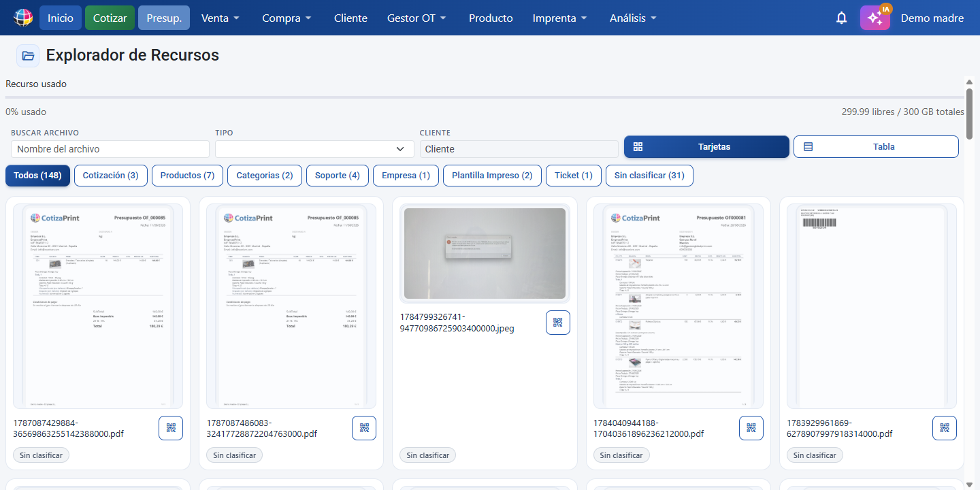Click the Nombre del archivo search field

(110, 149)
